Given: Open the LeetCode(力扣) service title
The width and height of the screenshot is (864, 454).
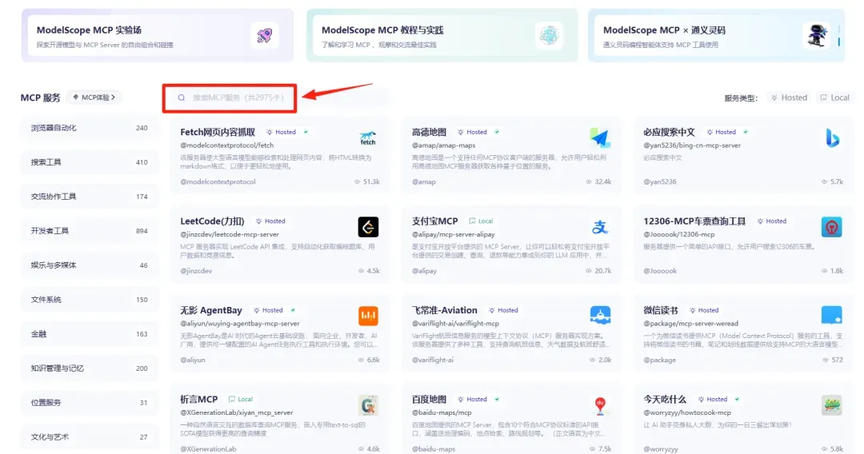Looking at the screenshot, I should 212,221.
